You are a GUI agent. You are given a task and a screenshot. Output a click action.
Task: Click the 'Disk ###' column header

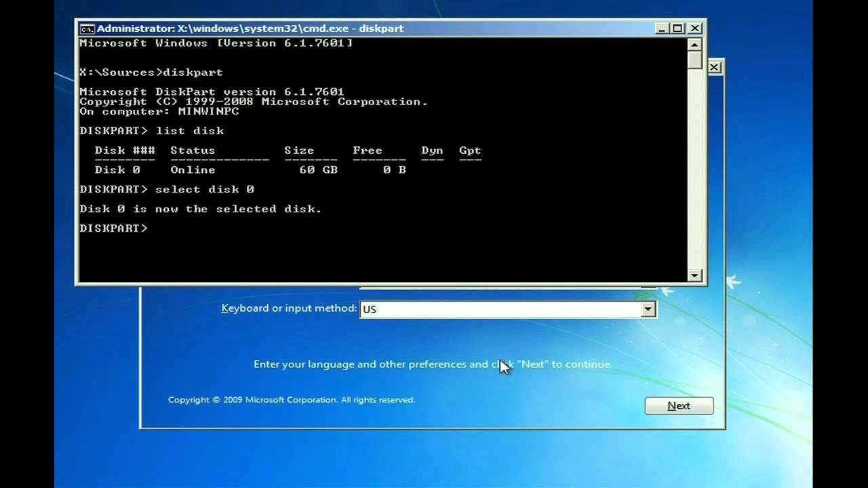click(125, 150)
